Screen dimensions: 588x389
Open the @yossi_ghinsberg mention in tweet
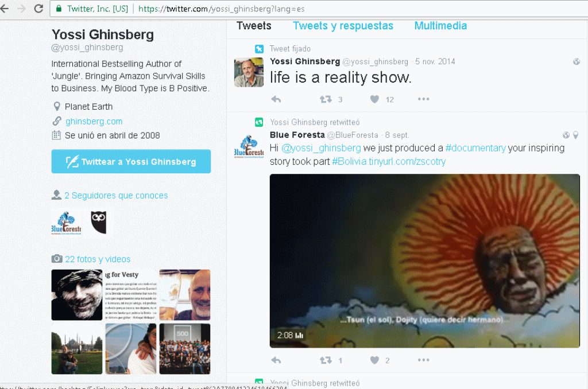[321, 148]
